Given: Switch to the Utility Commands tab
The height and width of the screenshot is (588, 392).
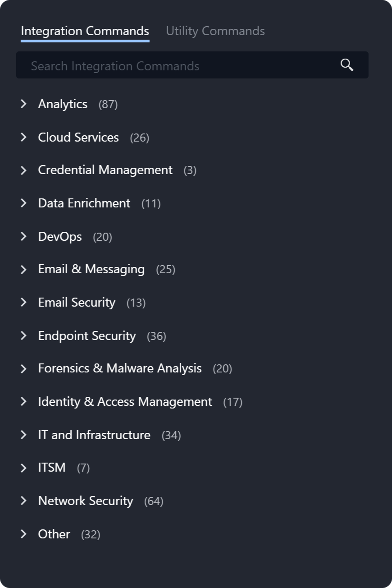Looking at the screenshot, I should pyautogui.click(x=215, y=31).
